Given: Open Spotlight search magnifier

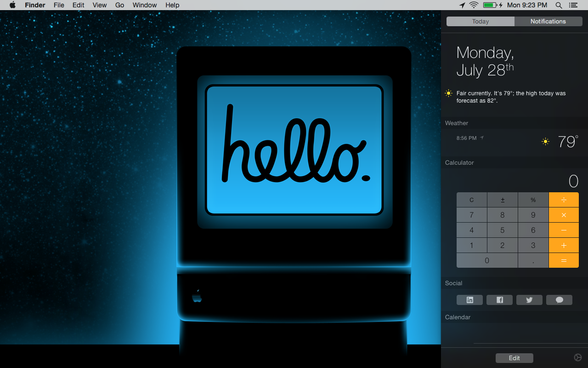Looking at the screenshot, I should pos(559,5).
